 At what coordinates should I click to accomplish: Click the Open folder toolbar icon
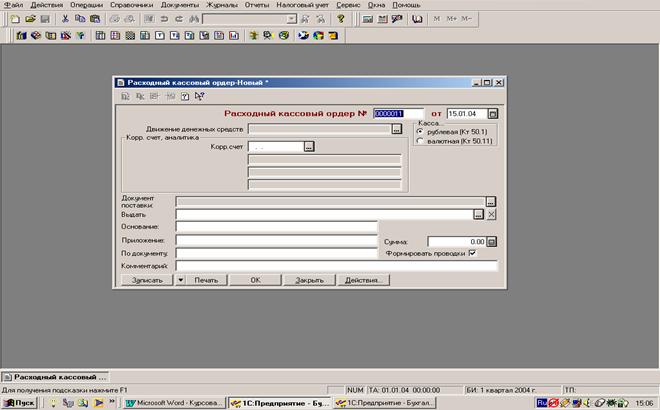pos(29,19)
